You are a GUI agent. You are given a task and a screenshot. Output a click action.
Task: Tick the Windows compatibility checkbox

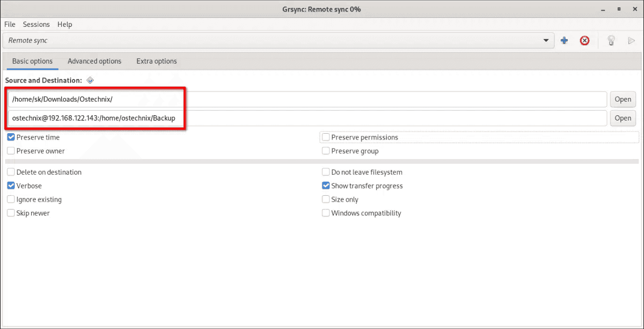click(x=326, y=213)
